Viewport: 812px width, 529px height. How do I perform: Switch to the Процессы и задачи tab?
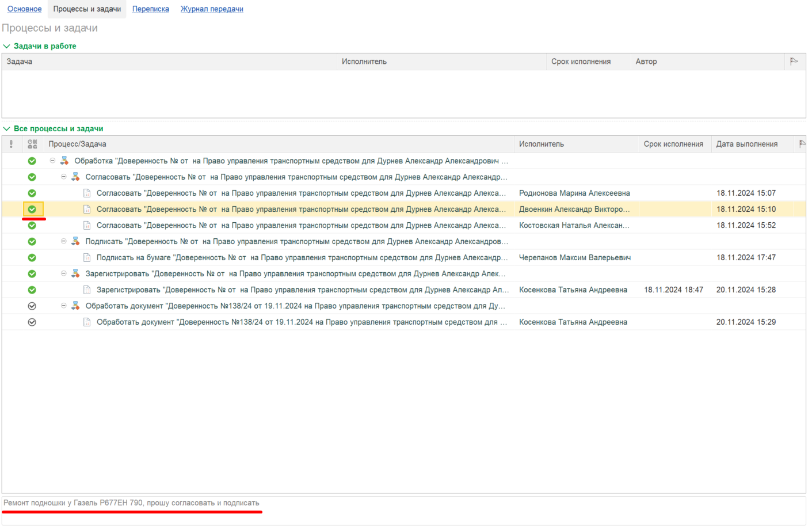pos(87,9)
